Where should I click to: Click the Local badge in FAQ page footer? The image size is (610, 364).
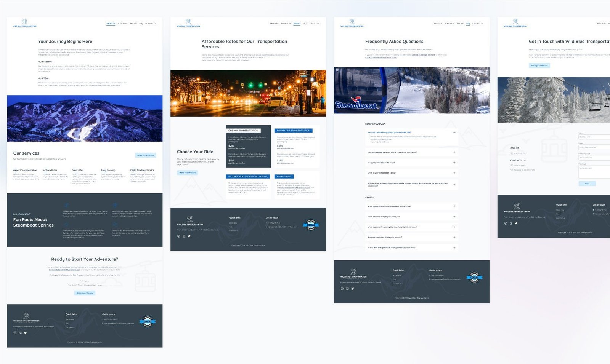pos(475,278)
